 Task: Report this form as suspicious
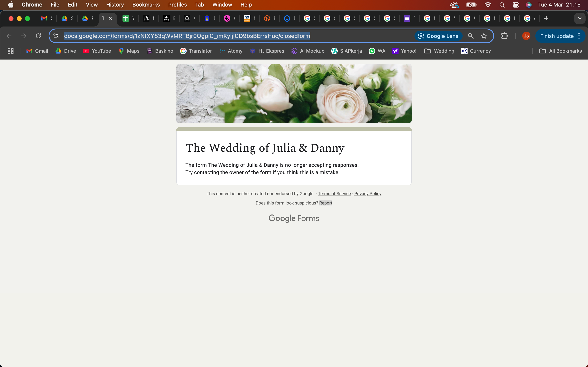click(x=326, y=203)
